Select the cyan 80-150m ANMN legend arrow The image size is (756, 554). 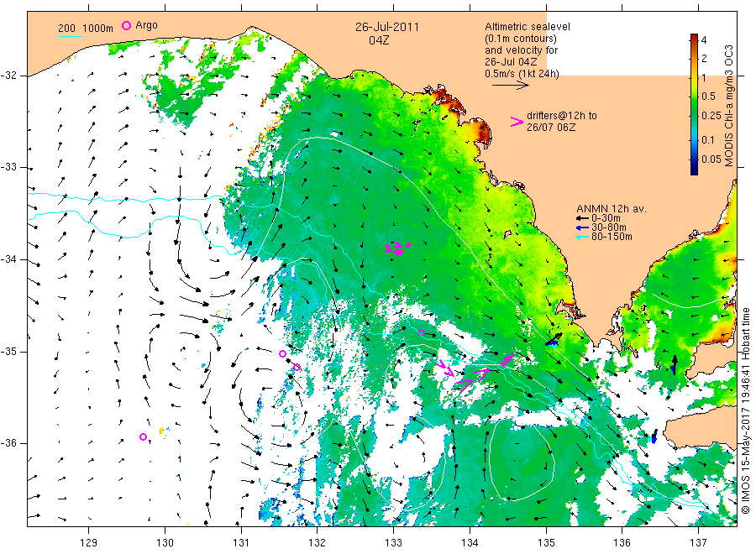(x=583, y=237)
